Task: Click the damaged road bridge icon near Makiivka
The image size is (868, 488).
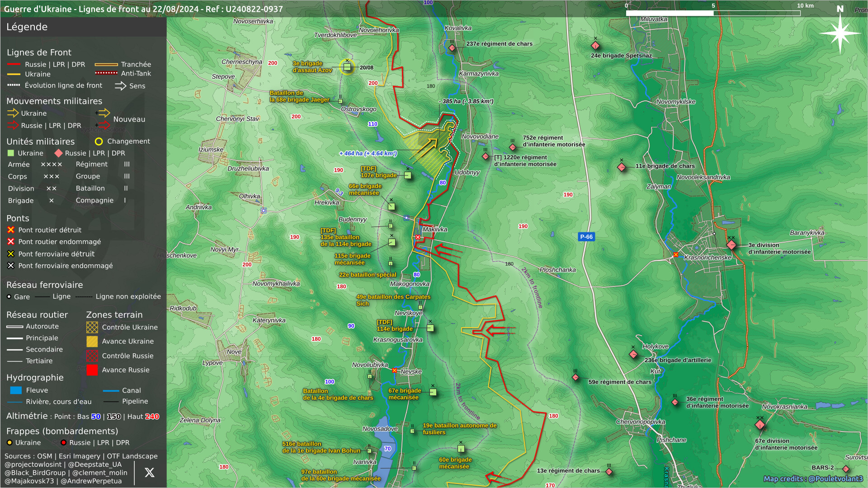Action: click(x=418, y=237)
